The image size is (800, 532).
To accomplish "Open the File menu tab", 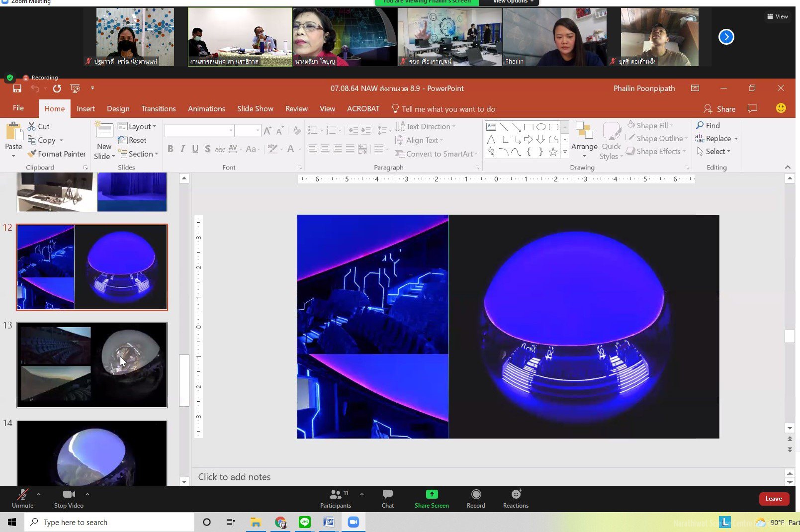I will coord(18,108).
